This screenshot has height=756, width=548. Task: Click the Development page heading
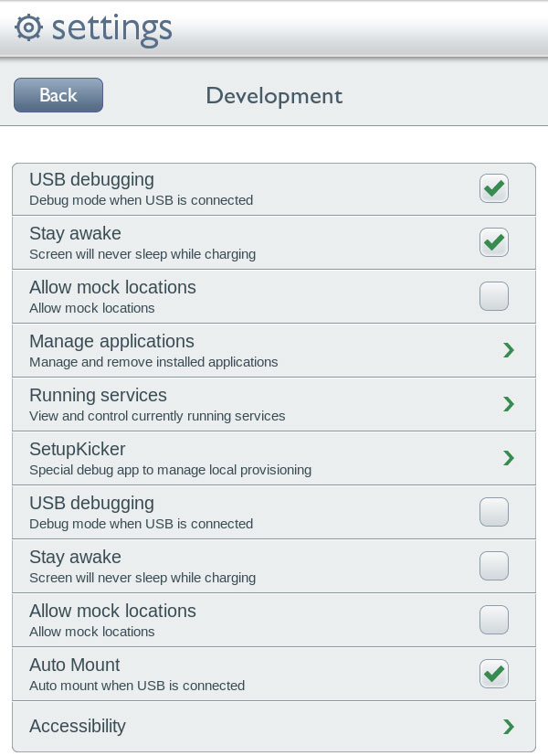(x=274, y=95)
